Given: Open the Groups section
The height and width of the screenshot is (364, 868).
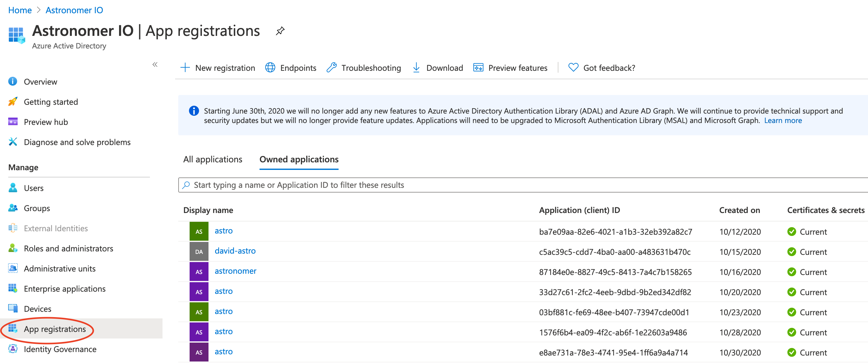Looking at the screenshot, I should click(x=37, y=208).
